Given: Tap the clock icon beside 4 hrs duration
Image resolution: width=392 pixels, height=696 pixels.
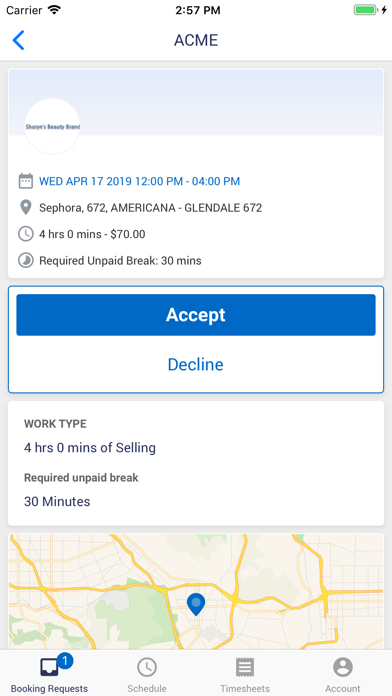Looking at the screenshot, I should click(26, 233).
